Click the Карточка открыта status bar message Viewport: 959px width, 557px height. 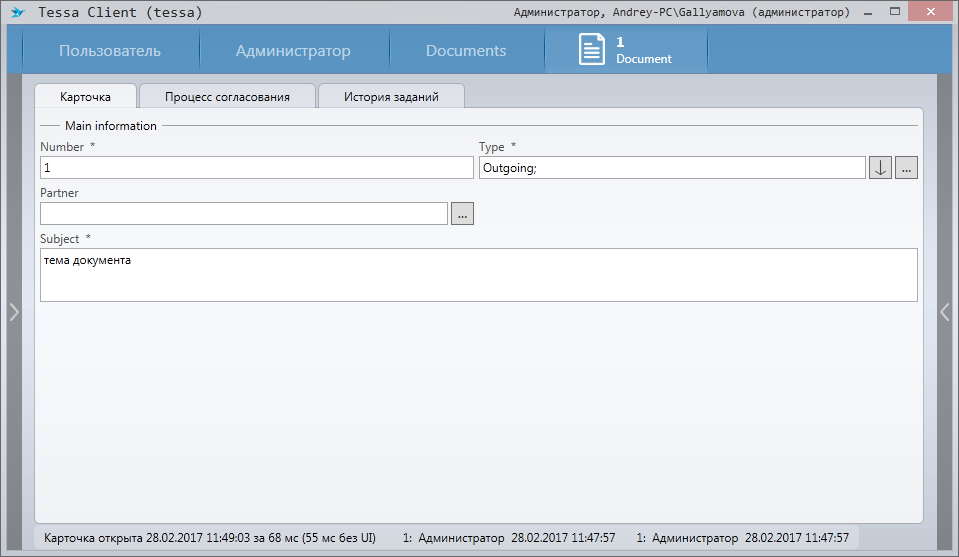(210, 538)
